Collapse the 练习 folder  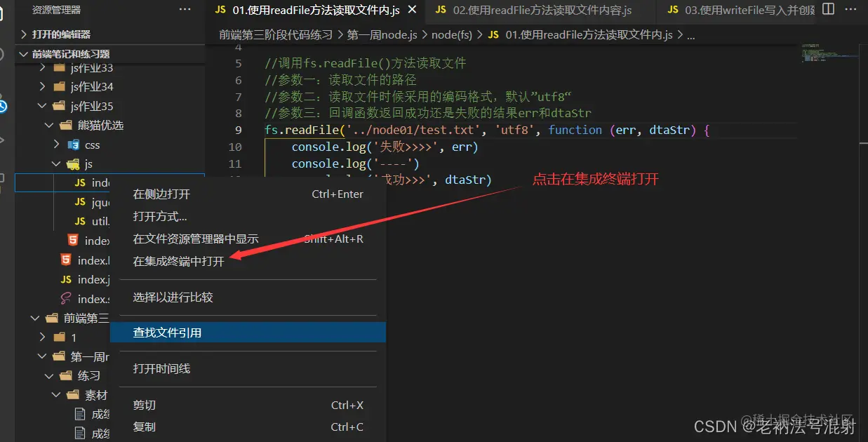[50, 376]
